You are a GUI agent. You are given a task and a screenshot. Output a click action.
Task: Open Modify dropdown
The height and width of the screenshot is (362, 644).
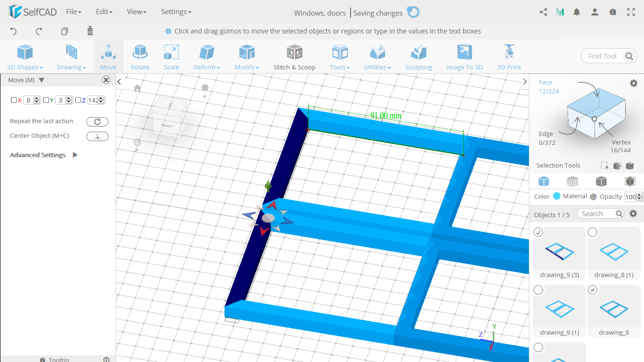point(247,57)
